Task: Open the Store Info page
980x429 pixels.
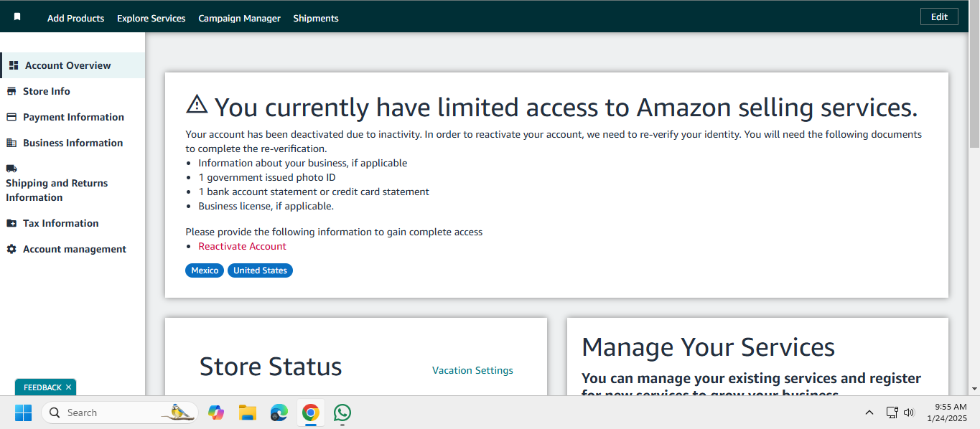Action: (46, 91)
